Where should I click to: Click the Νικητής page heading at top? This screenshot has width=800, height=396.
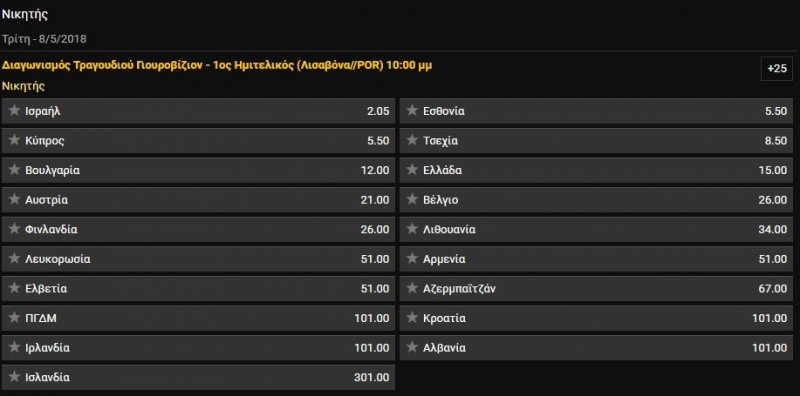click(x=25, y=14)
